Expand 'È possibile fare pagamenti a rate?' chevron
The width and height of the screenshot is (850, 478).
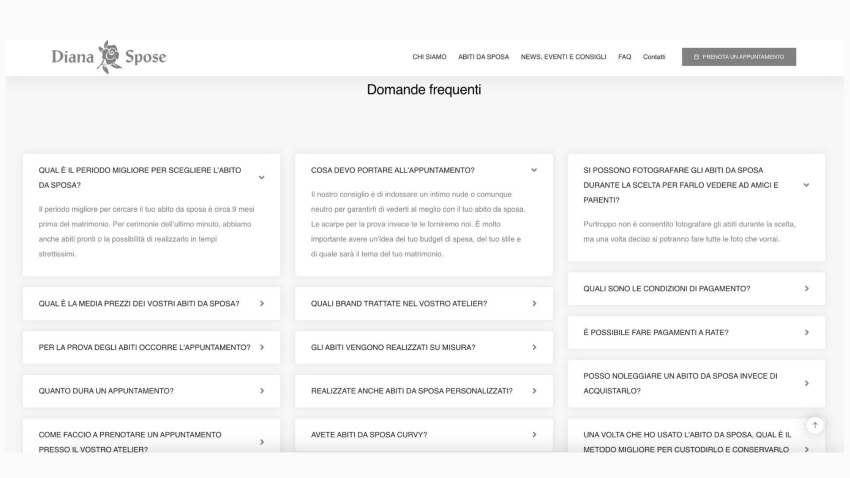[x=807, y=333]
